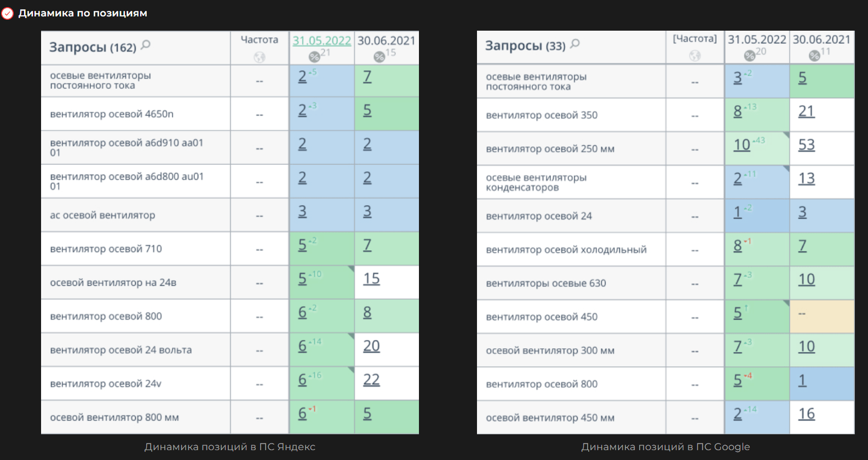Image resolution: width=868 pixels, height=460 pixels.
Task: Click percent icon under 30.06.2021 in Yandex table
Action: pyautogui.click(x=379, y=56)
